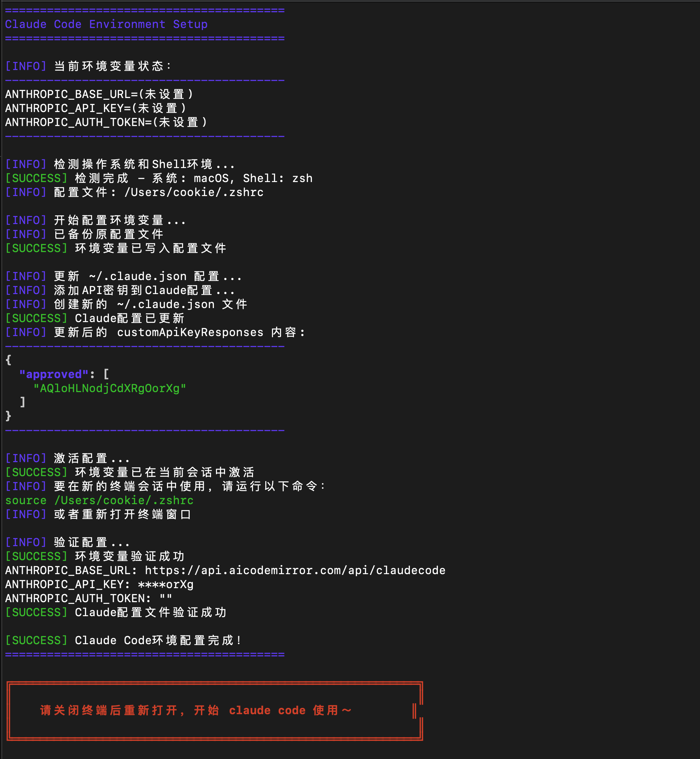Image resolution: width=700 pixels, height=759 pixels.
Task: Click the '检测完成 - 系统: macOS, Shell: zsh' line
Action: click(x=159, y=178)
